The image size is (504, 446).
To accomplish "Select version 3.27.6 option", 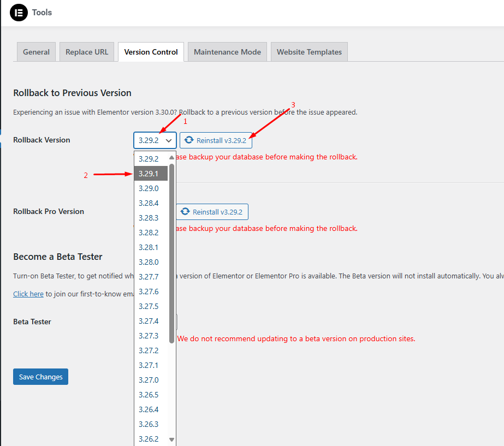I will (x=151, y=292).
